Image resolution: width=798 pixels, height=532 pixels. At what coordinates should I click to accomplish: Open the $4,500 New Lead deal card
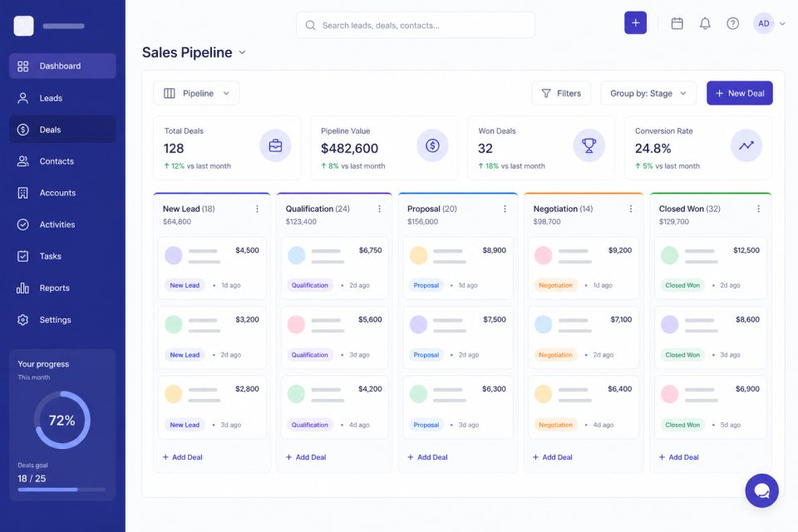pyautogui.click(x=212, y=268)
